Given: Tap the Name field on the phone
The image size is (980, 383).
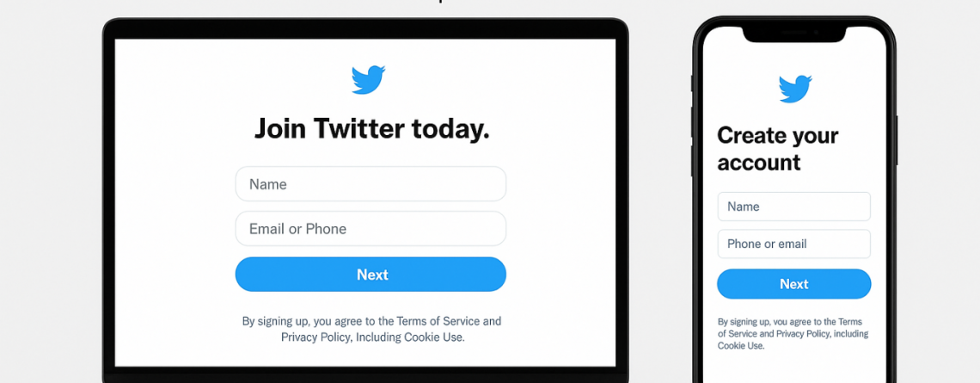Looking at the screenshot, I should click(793, 207).
